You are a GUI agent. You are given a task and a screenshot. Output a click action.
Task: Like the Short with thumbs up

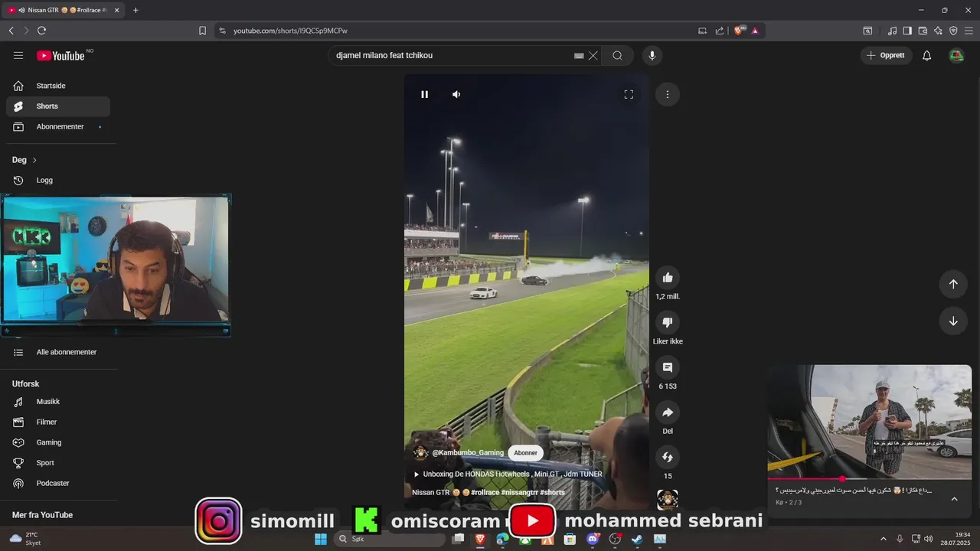[x=668, y=277]
